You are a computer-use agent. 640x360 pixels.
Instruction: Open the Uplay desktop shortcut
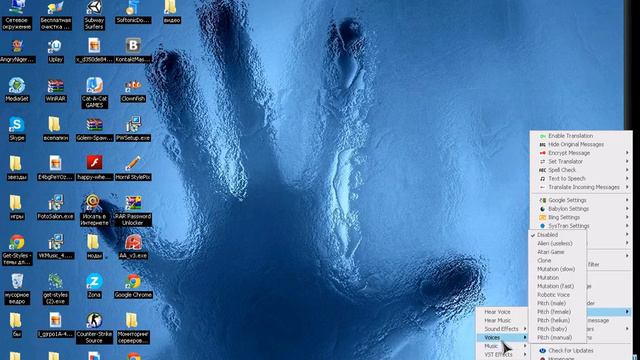tap(56, 51)
